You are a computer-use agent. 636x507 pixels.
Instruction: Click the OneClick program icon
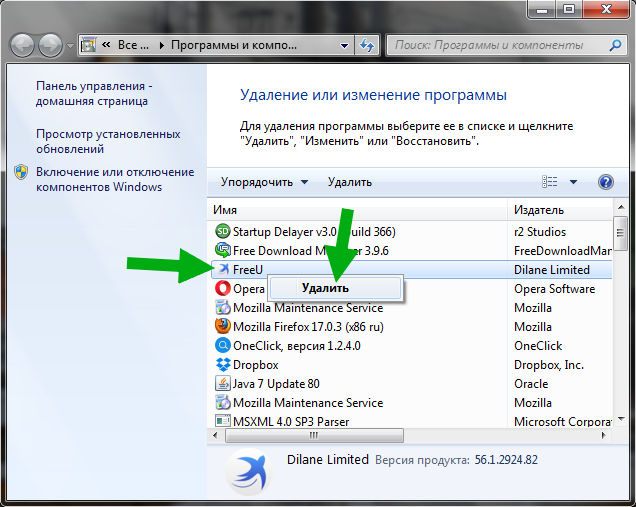[222, 346]
